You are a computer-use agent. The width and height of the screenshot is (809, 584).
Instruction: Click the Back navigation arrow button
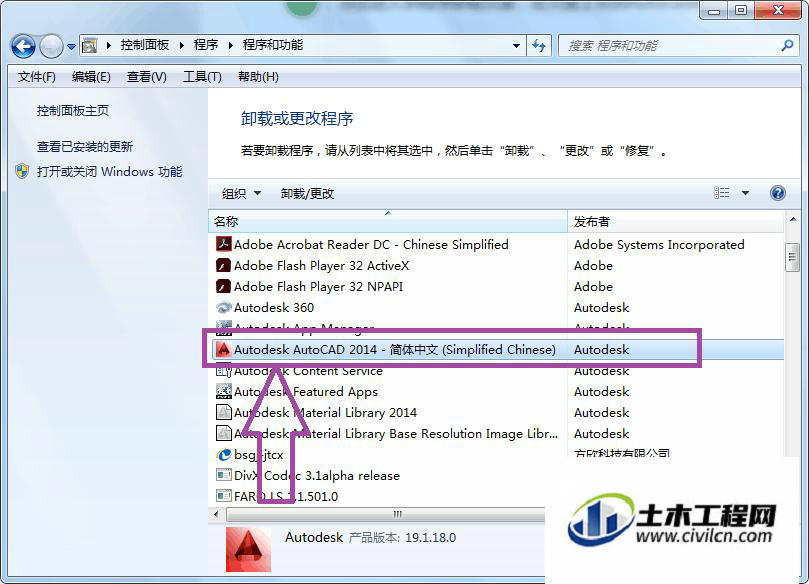click(x=23, y=47)
